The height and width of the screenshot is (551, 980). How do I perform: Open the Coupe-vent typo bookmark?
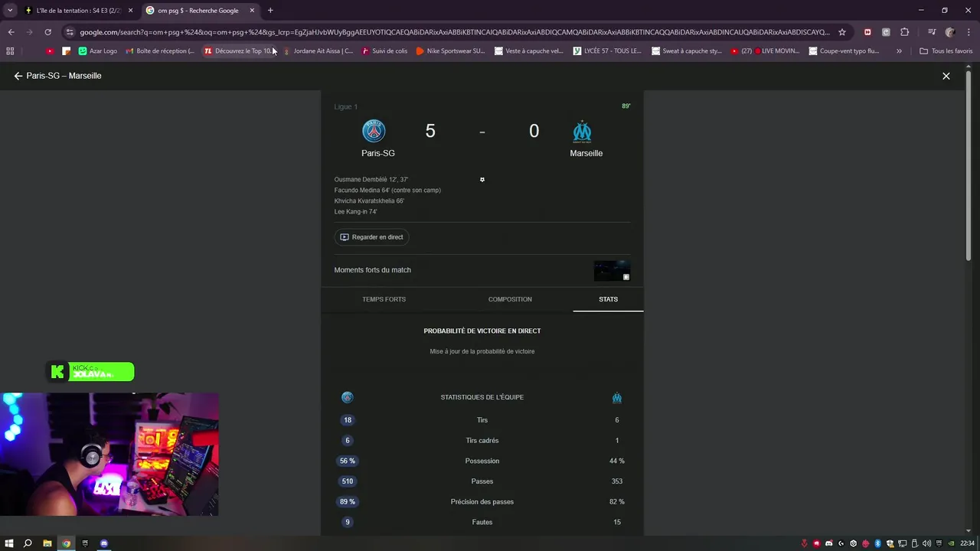[x=844, y=51]
